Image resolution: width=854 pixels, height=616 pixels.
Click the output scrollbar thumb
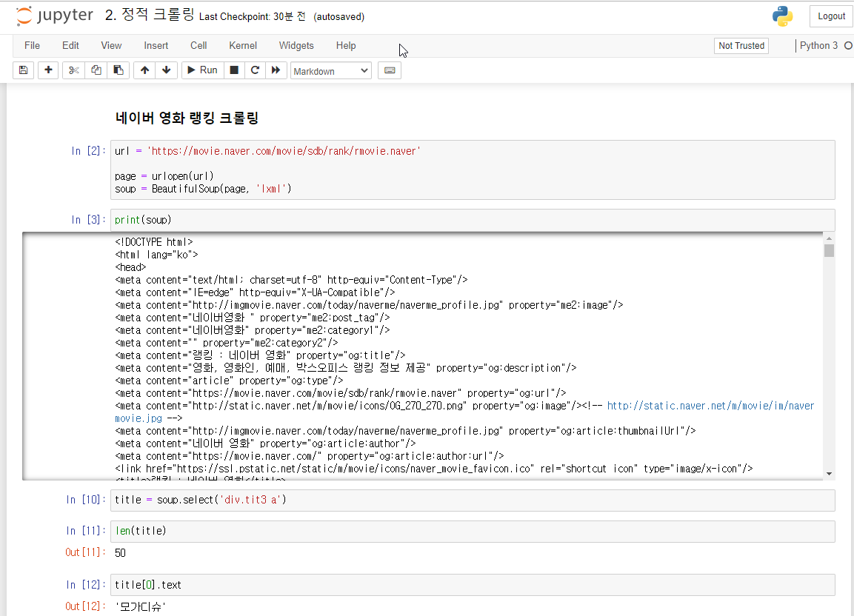coord(829,250)
